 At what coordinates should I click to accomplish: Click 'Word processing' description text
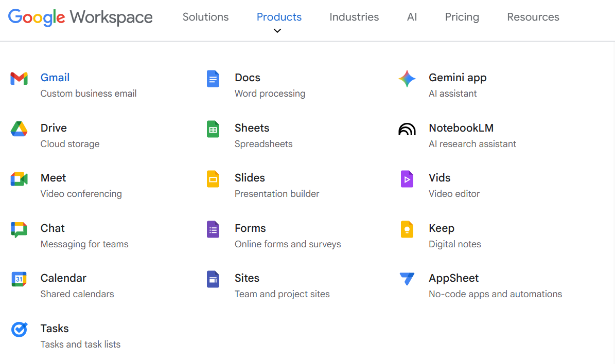point(270,94)
